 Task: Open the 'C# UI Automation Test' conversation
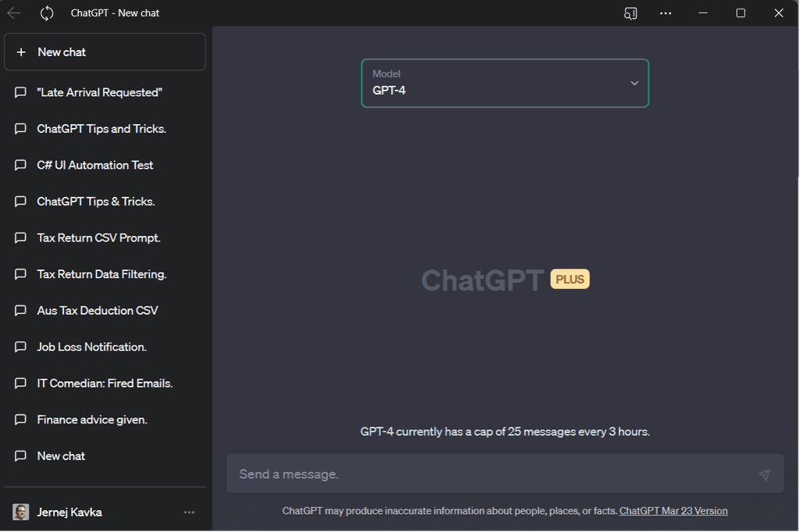click(94, 165)
